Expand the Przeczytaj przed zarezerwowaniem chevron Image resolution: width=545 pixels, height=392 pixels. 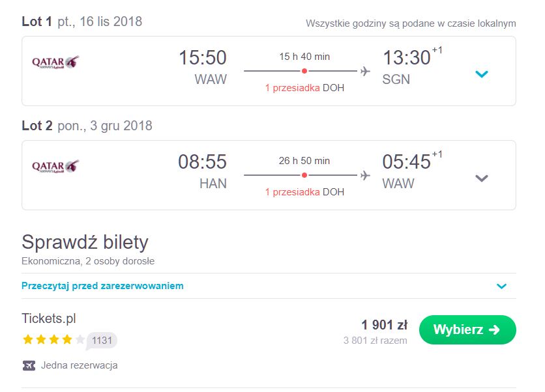(501, 286)
